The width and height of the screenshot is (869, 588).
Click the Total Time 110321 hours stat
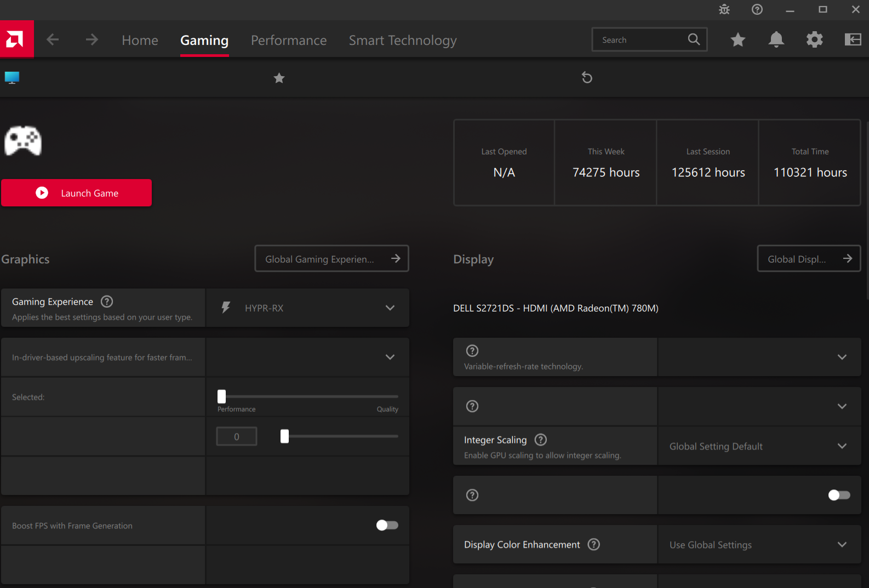point(810,163)
